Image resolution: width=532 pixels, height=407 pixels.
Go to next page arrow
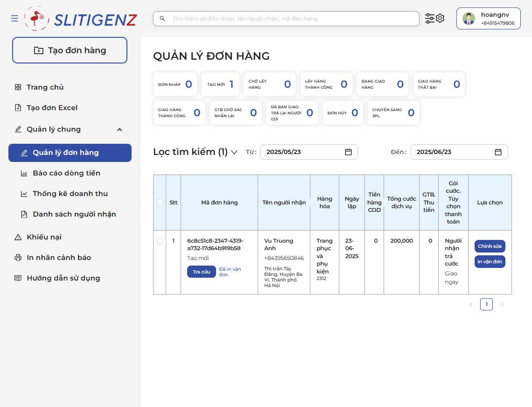coord(502,304)
